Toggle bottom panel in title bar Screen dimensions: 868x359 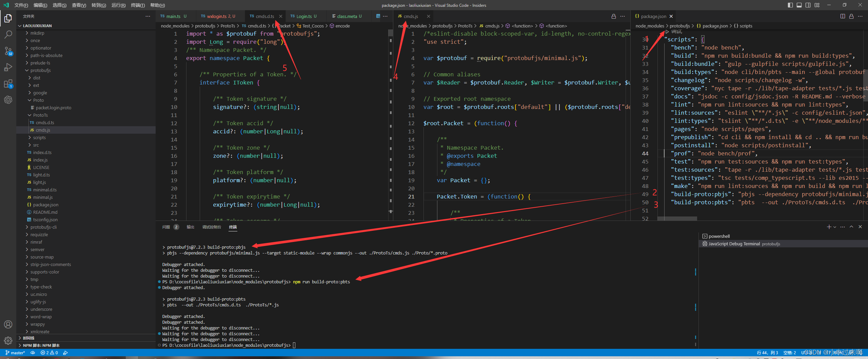click(799, 5)
